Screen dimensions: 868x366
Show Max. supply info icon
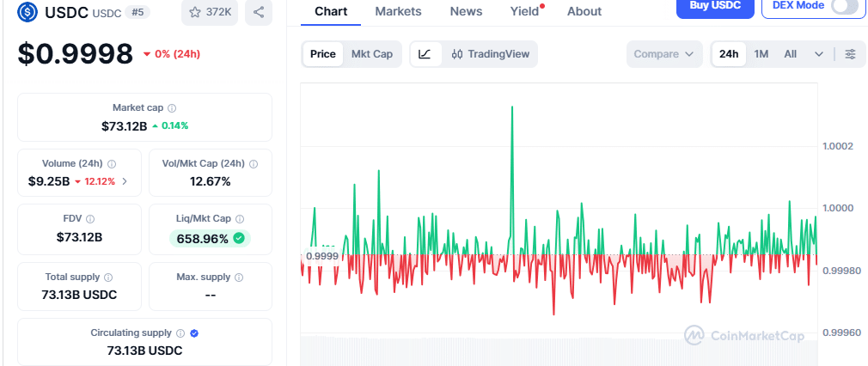[239, 277]
